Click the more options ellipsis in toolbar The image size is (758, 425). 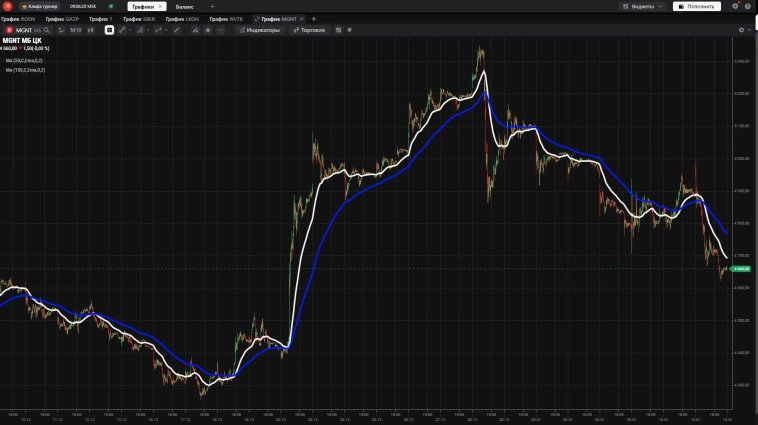[x=221, y=30]
